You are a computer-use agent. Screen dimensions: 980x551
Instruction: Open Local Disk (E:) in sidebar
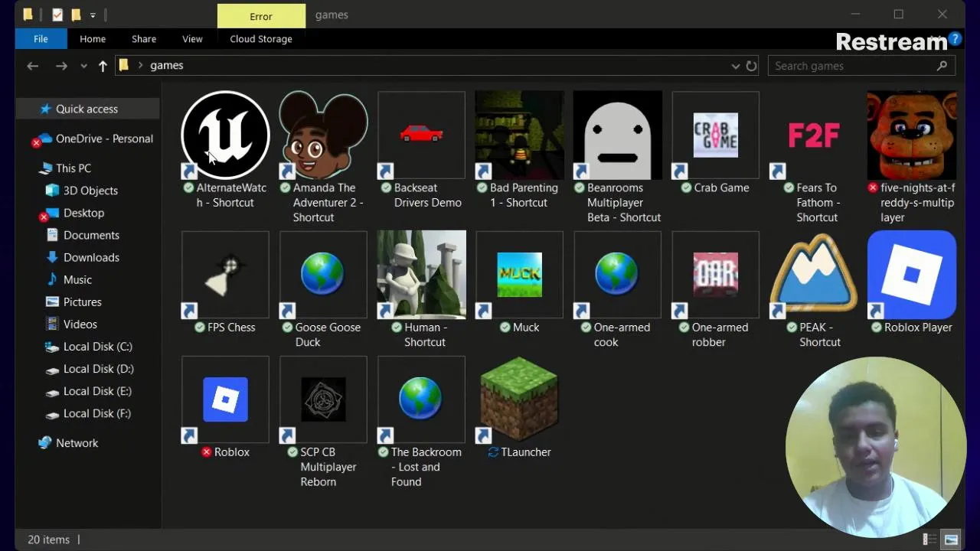pos(97,391)
